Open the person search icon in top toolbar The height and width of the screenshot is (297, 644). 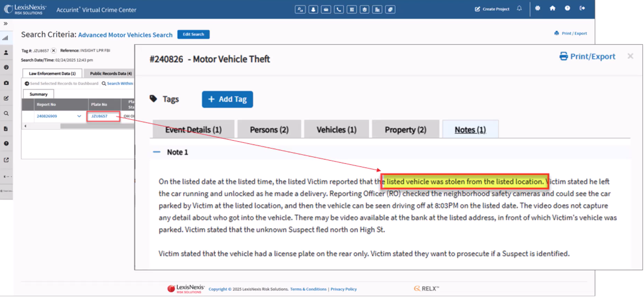313,10
